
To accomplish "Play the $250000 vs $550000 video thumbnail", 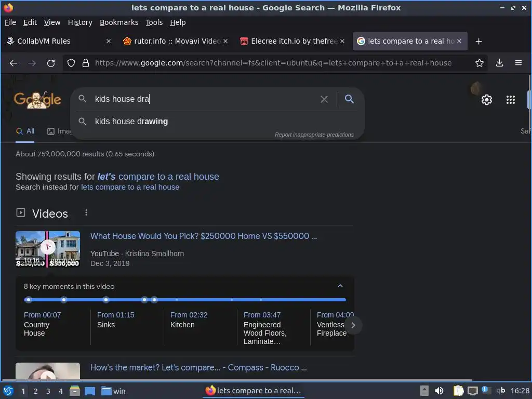I will coord(48,249).
